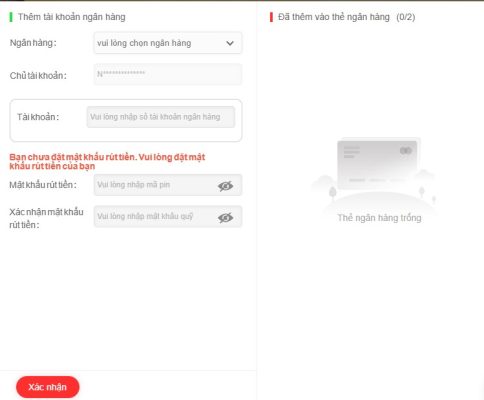Click the red Xác nhận button
The image size is (484, 400).
click(48, 387)
